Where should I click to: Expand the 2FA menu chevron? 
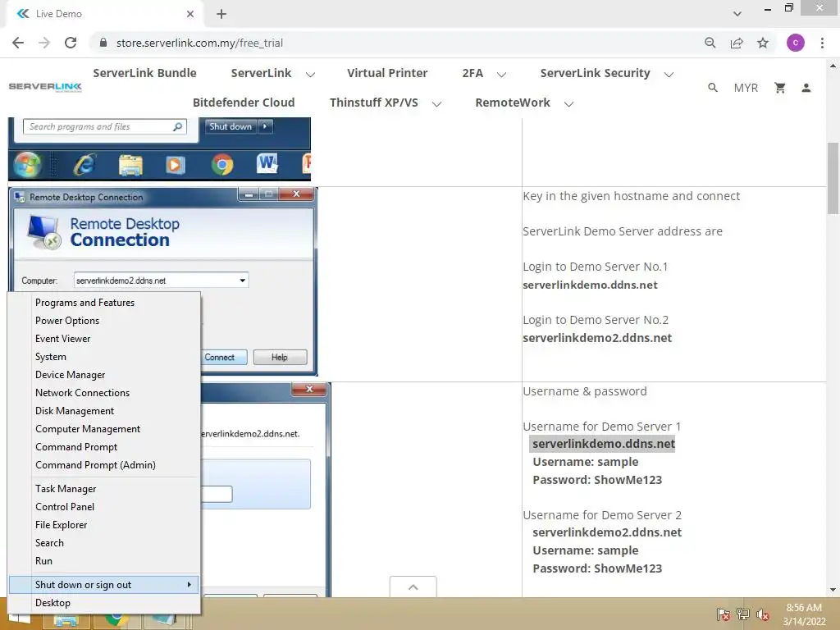(501, 75)
